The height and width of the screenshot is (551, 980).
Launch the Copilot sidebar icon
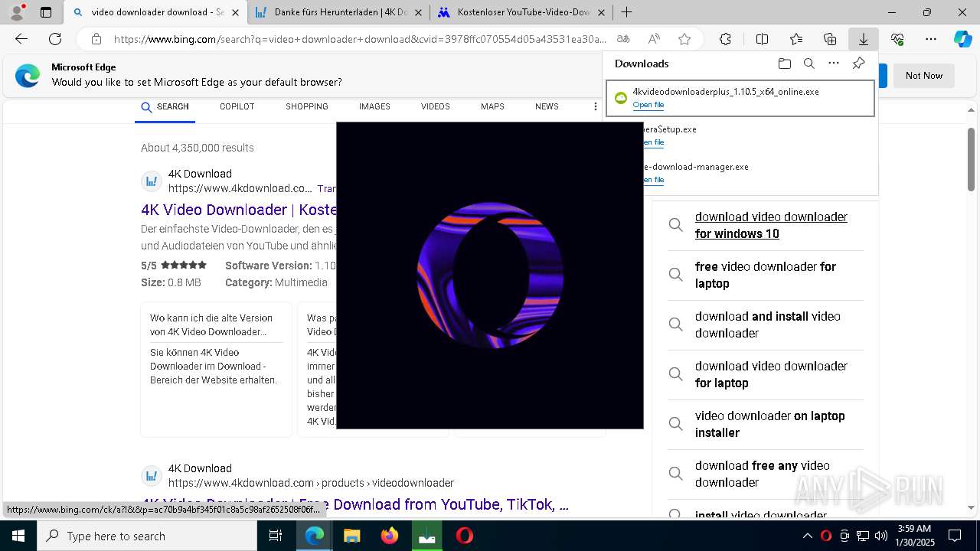coord(962,39)
